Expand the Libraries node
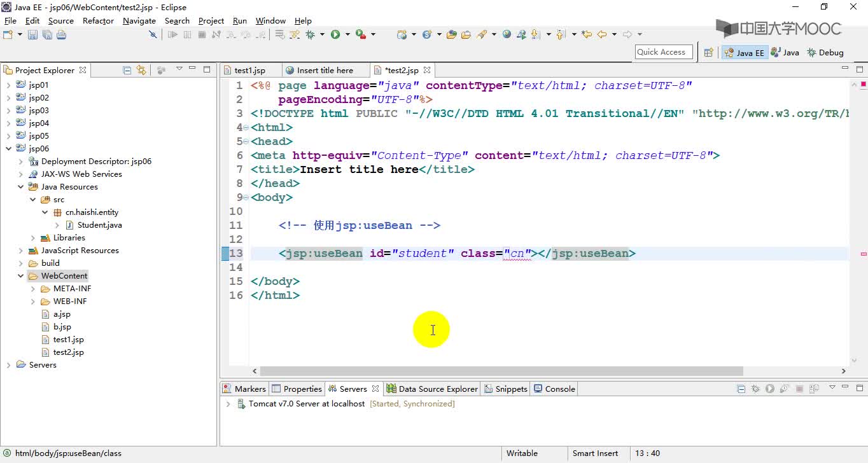 coord(32,237)
